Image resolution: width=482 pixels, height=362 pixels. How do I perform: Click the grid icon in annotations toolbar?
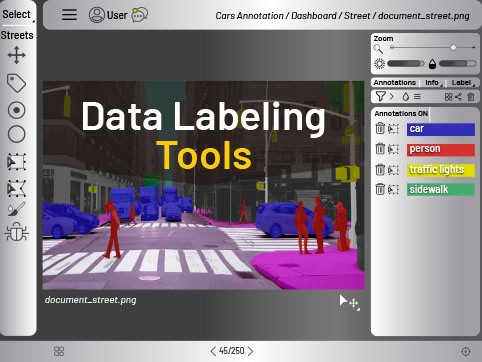click(x=448, y=97)
